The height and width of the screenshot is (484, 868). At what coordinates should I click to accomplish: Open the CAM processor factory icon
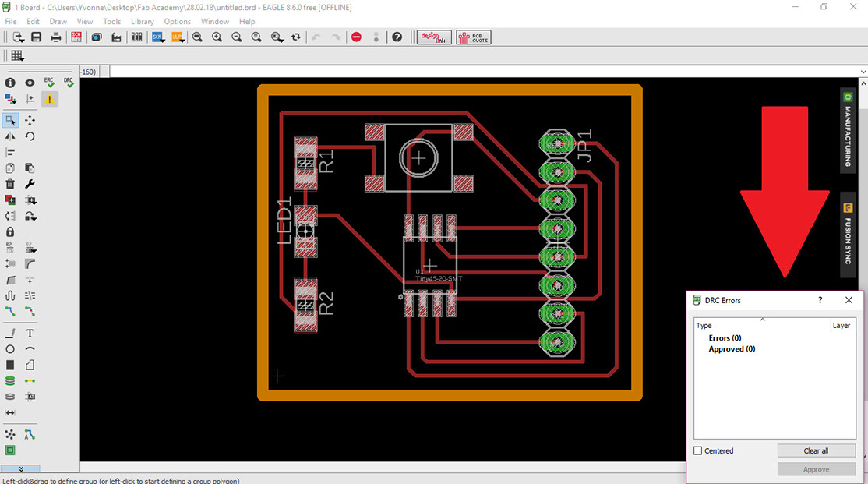coord(116,37)
